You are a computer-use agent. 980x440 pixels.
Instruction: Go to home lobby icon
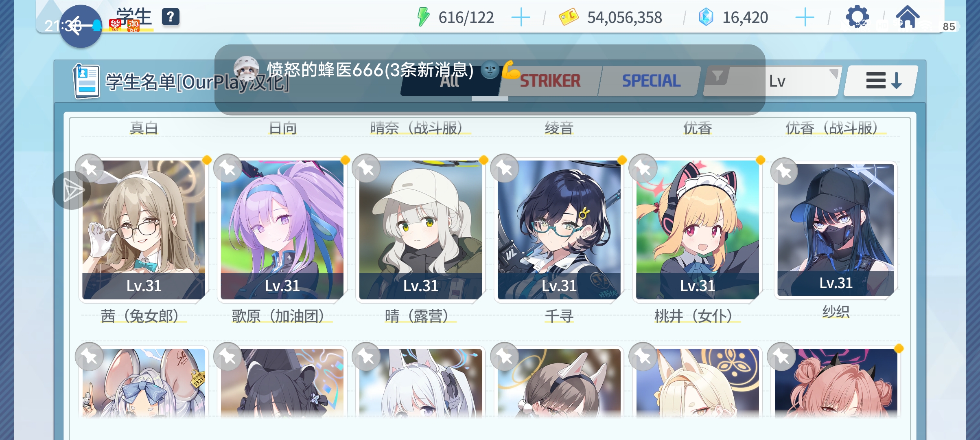coord(907,17)
